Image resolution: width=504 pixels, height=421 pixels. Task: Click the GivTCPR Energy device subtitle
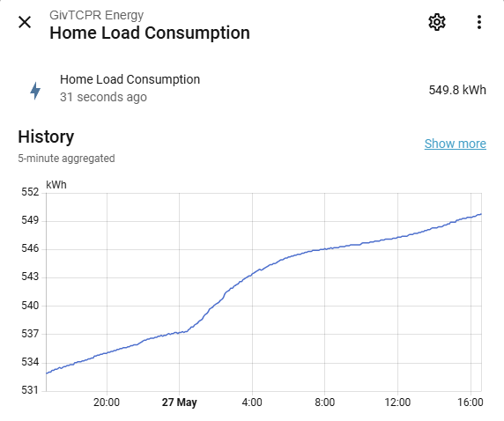click(x=96, y=16)
